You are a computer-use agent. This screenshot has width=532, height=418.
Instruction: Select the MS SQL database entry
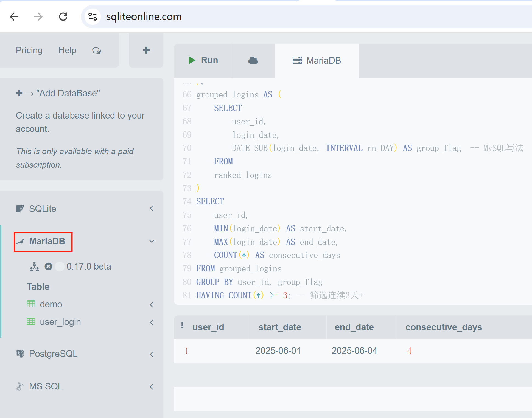(x=46, y=386)
